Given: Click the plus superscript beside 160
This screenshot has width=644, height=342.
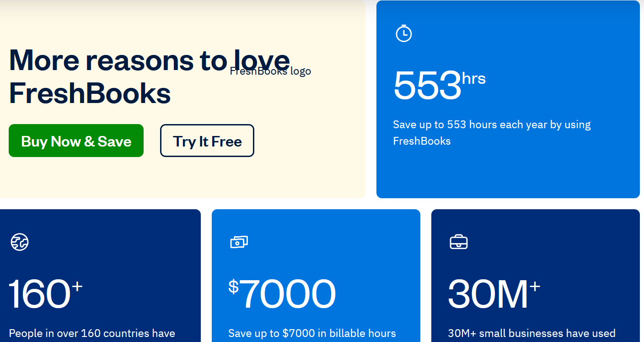Looking at the screenshot, I should pyautogui.click(x=77, y=287).
